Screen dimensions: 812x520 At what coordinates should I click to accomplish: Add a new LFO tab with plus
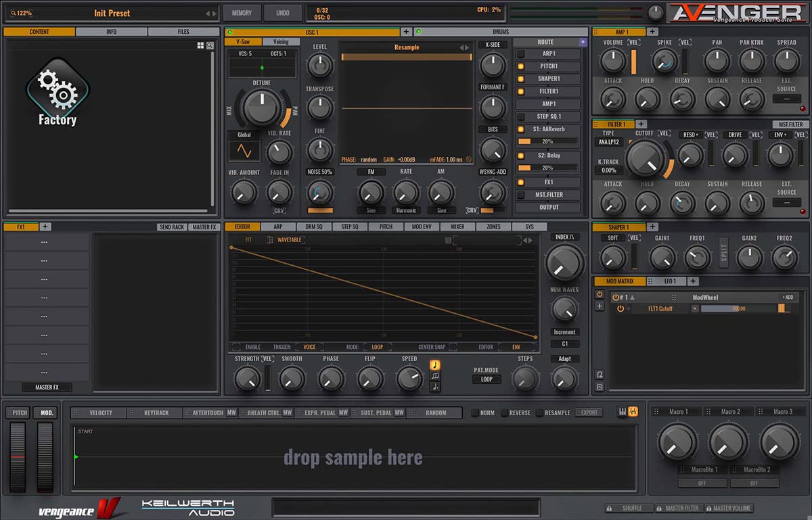pos(693,281)
